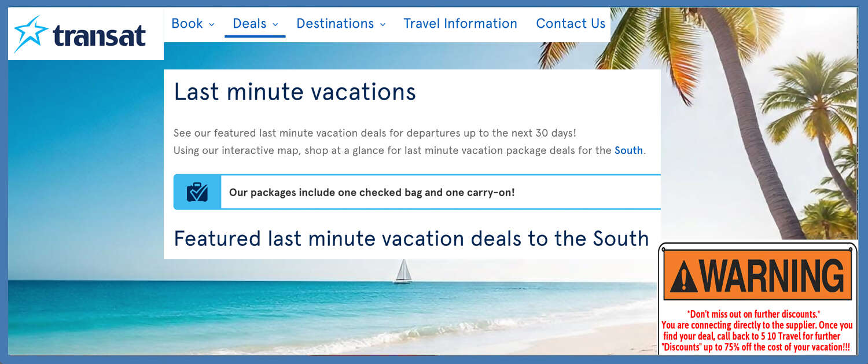
Task: Select the checked-bag suitcase icon
Action: tap(197, 192)
